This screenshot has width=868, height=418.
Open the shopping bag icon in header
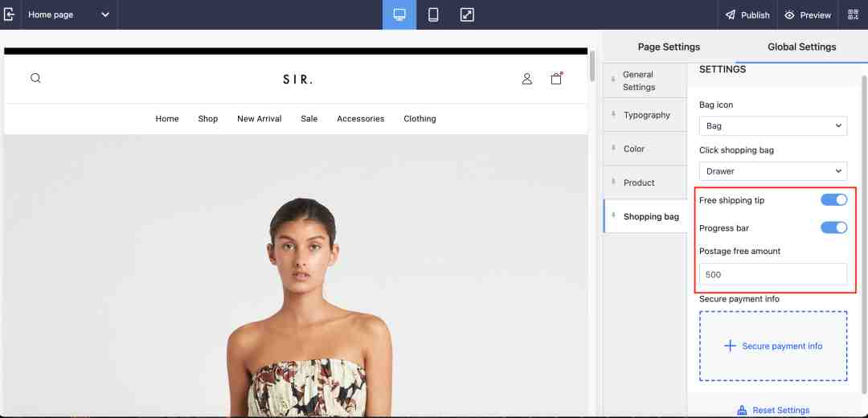[x=556, y=78]
